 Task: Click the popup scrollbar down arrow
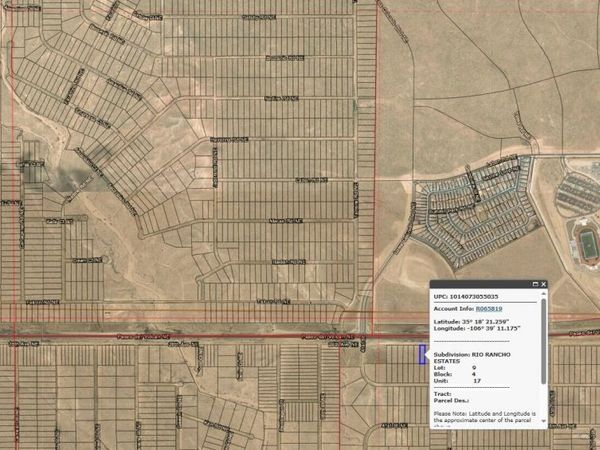point(543,420)
